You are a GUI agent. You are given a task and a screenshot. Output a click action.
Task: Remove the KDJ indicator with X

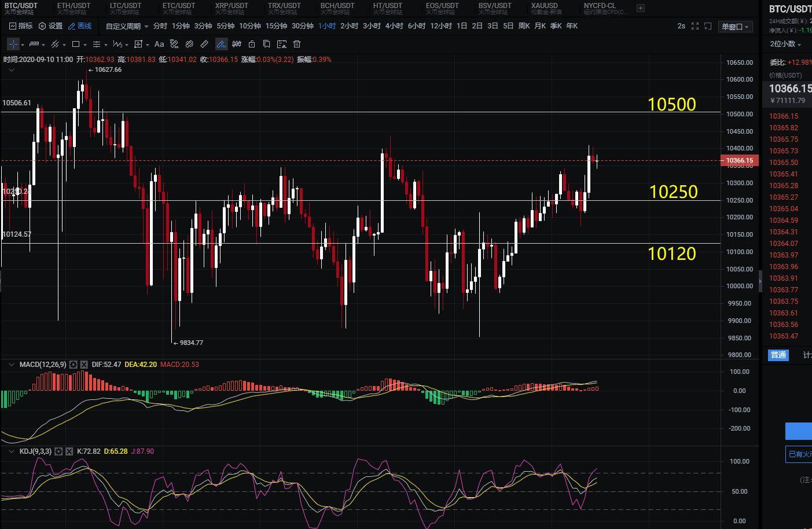69,451
